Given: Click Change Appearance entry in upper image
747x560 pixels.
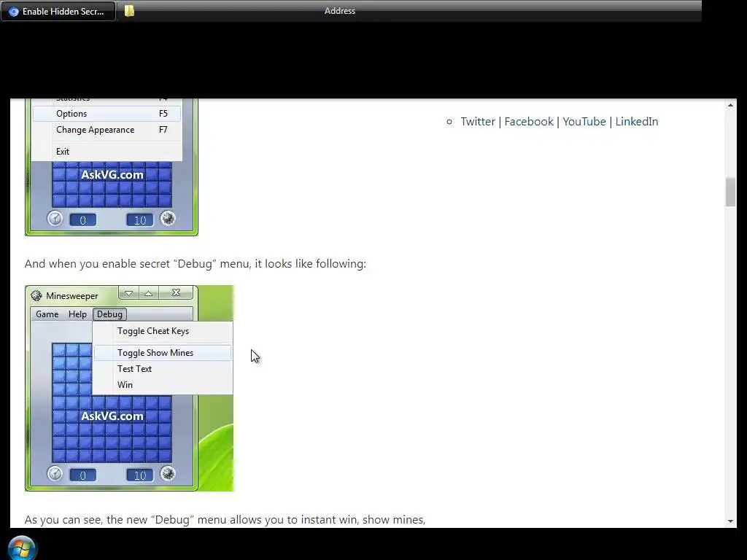Looking at the screenshot, I should point(107,130).
